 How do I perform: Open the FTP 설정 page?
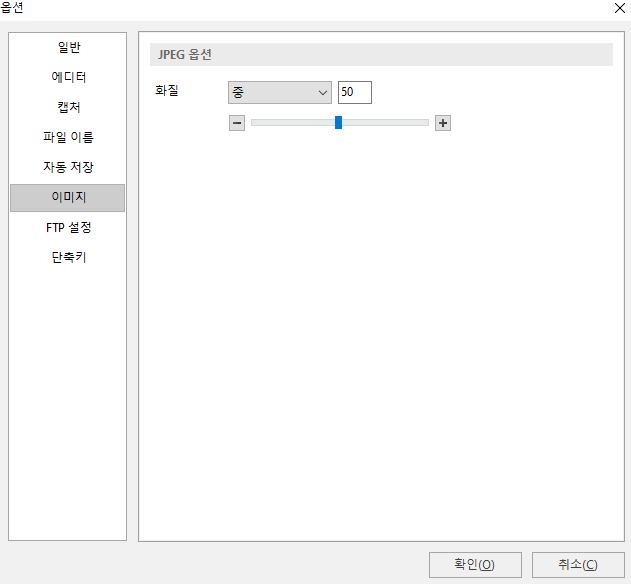(68, 227)
